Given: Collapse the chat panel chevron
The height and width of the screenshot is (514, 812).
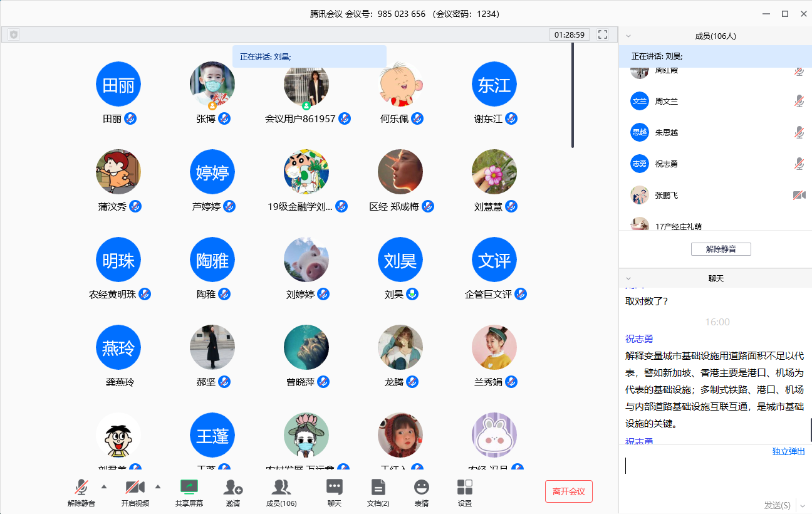Looking at the screenshot, I should coord(628,279).
